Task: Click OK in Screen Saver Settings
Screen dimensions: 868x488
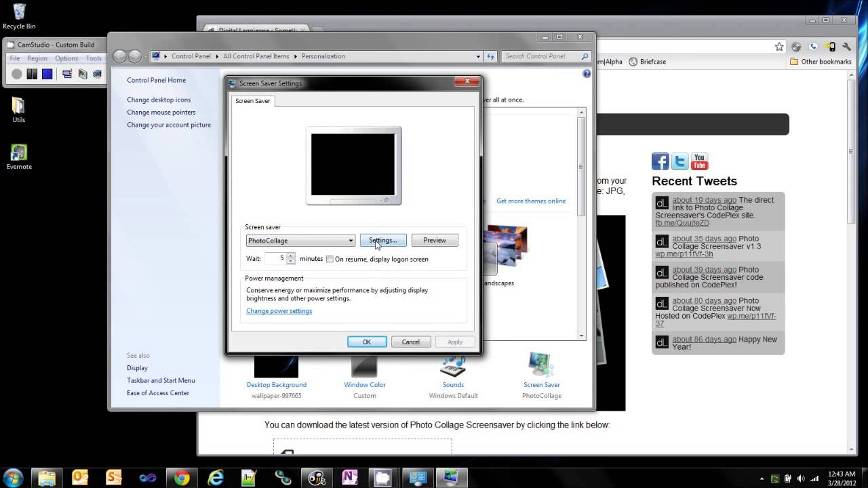Action: tap(367, 342)
